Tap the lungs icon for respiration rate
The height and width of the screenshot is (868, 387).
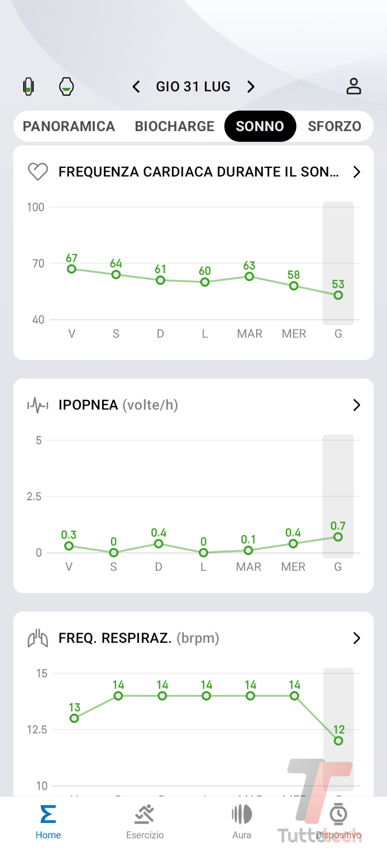(38, 638)
